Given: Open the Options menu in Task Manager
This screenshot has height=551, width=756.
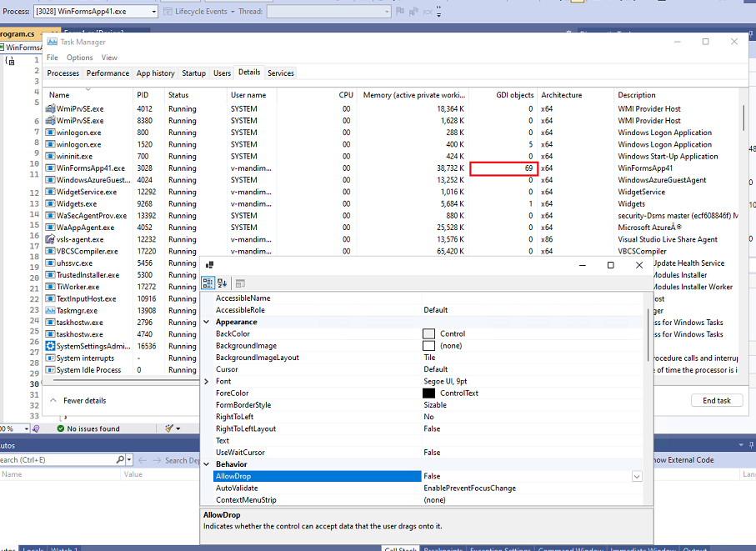Looking at the screenshot, I should click(x=79, y=58).
